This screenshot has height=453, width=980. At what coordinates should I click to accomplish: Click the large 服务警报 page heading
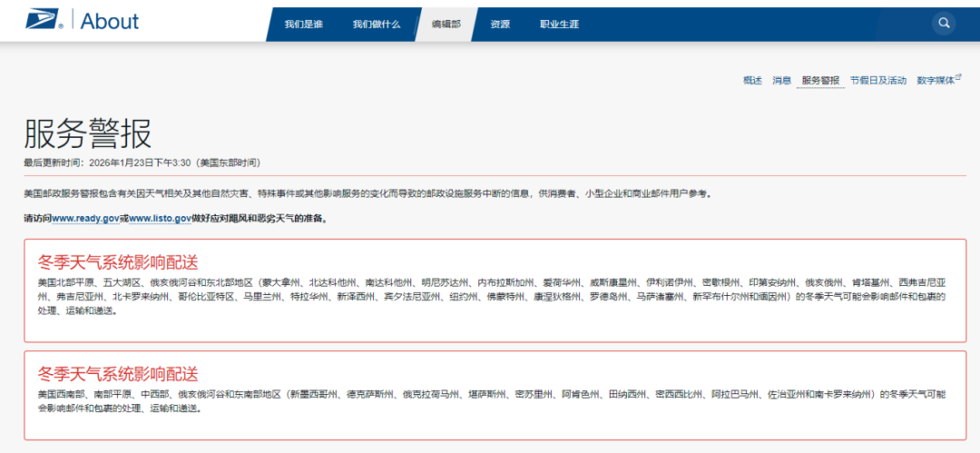coord(88,133)
